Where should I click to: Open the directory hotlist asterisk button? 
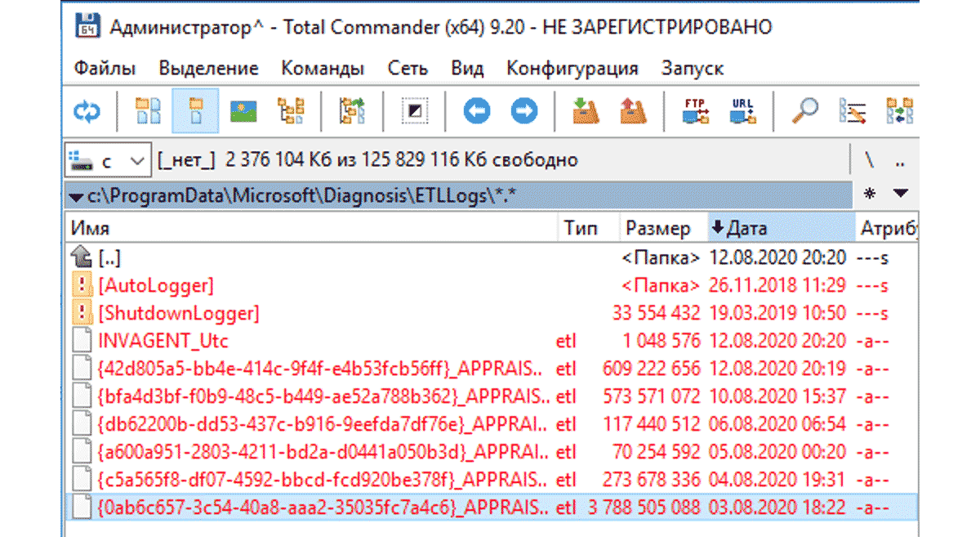coord(869,195)
